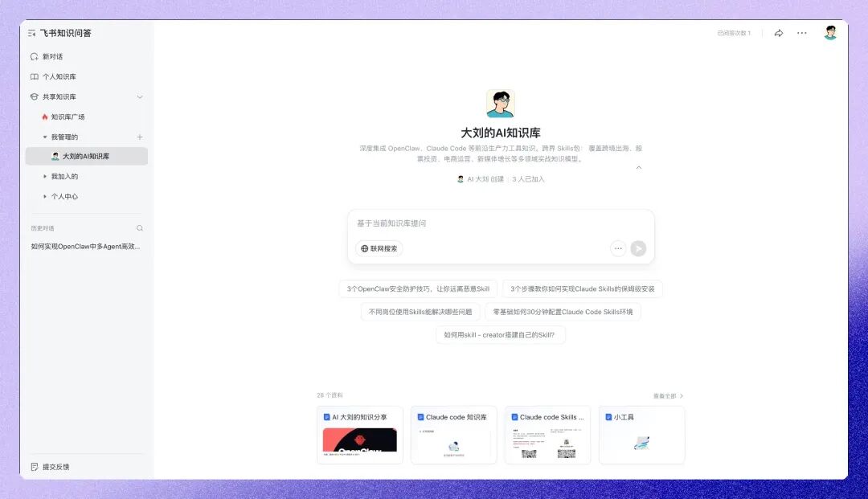The image size is (868, 499).
Task: Select 大刘的AI知识库 in the sidebar
Action: pyautogui.click(x=87, y=156)
